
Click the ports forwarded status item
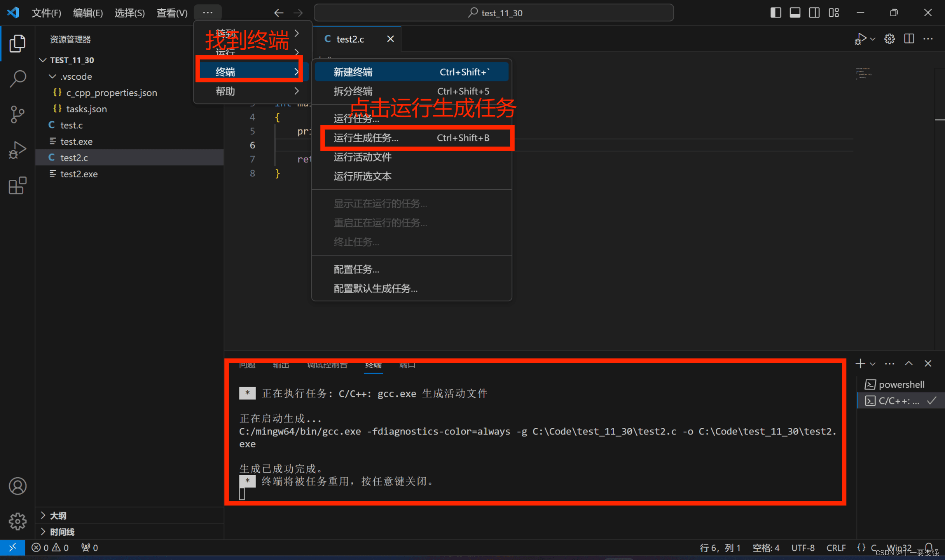[x=90, y=547]
